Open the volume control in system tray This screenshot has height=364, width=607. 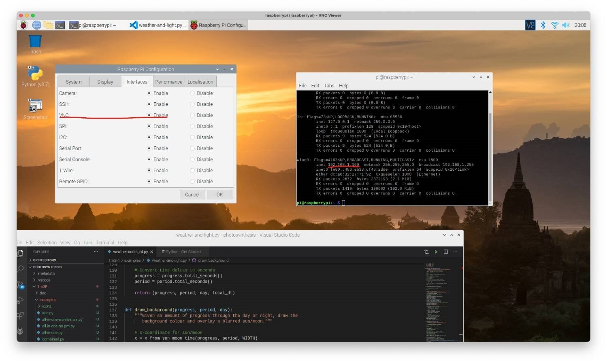click(x=566, y=25)
